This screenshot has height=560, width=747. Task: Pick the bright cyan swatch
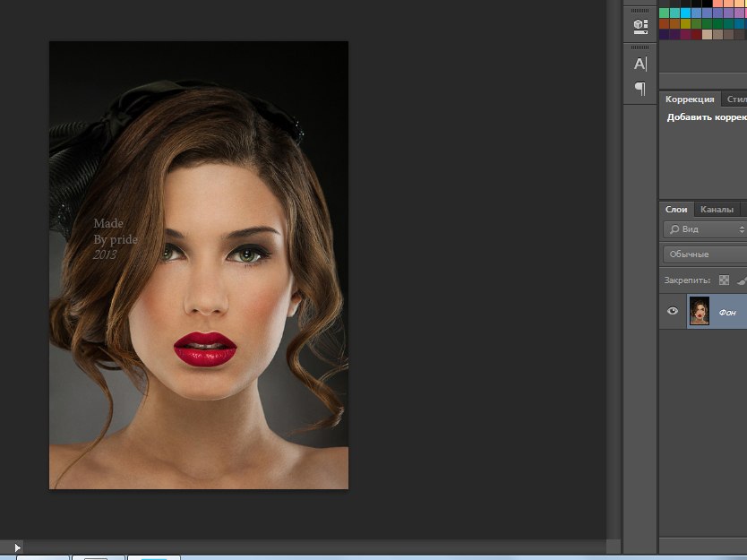(685, 13)
